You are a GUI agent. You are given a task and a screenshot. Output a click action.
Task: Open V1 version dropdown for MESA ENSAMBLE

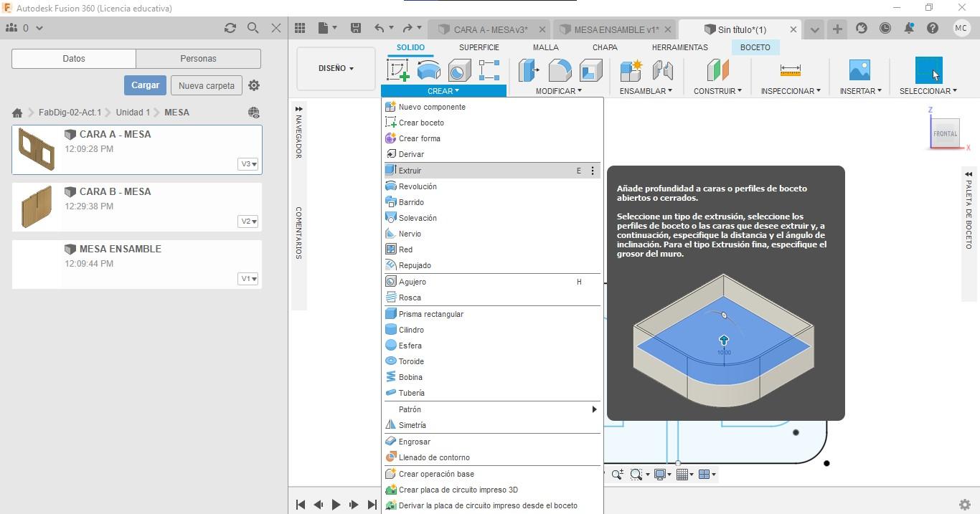[248, 279]
